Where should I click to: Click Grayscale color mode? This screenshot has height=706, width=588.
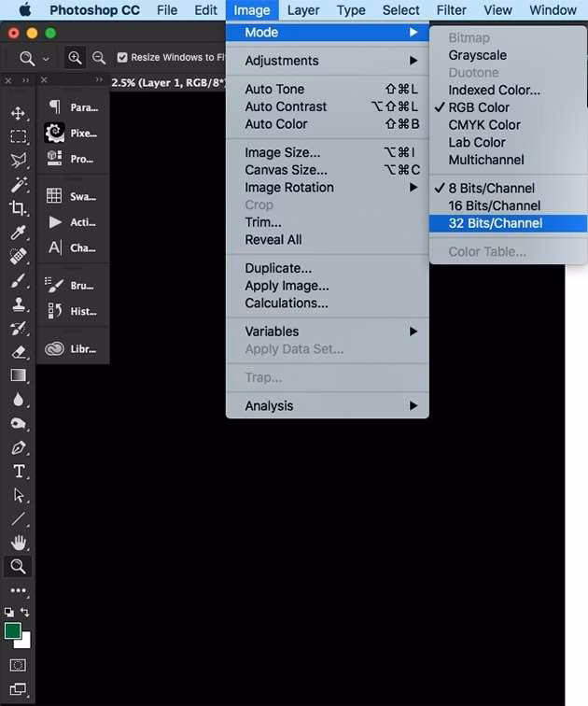(477, 55)
